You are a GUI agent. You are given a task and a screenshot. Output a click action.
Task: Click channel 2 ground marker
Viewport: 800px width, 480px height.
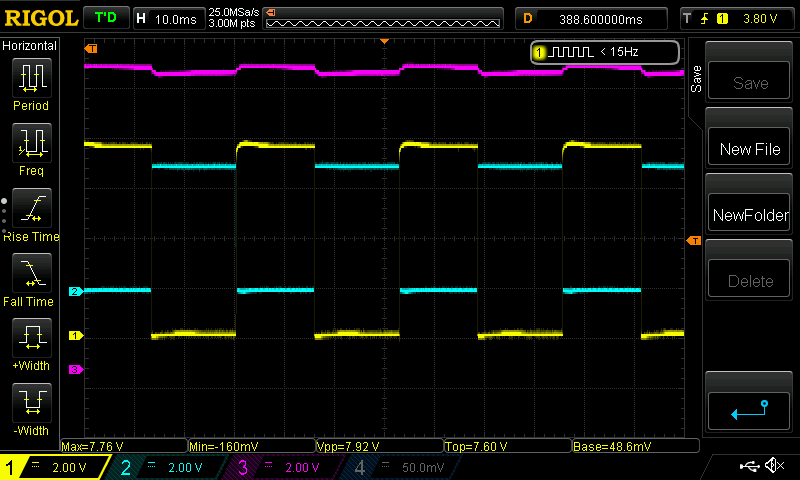click(76, 291)
